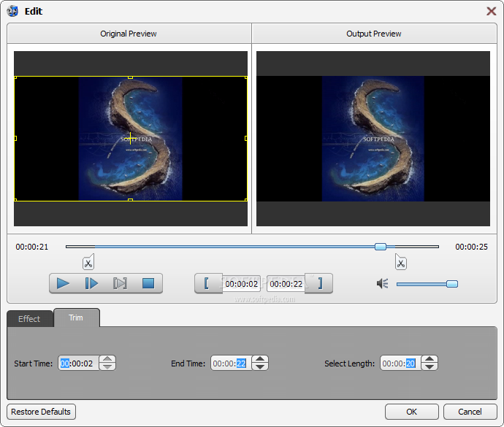Image resolution: width=504 pixels, height=427 pixels.
Task: Click the left-middle crop handle
Action: pos(15,138)
